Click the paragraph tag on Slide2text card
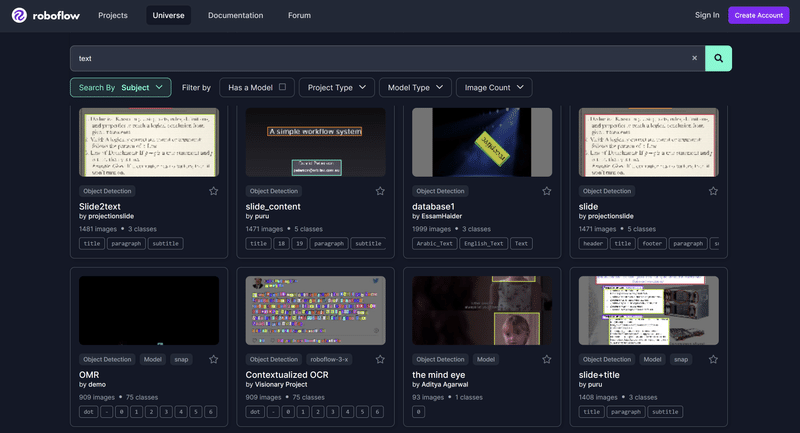The height and width of the screenshot is (433, 800). coord(126,244)
